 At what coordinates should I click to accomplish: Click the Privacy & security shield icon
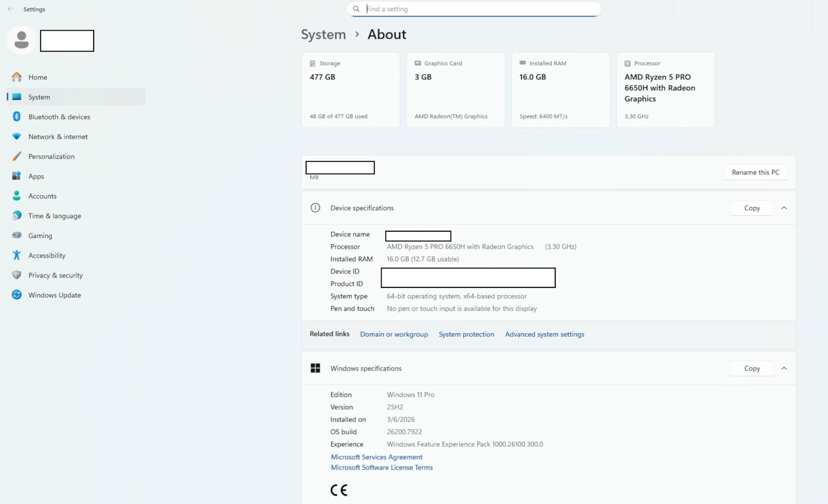(x=17, y=275)
